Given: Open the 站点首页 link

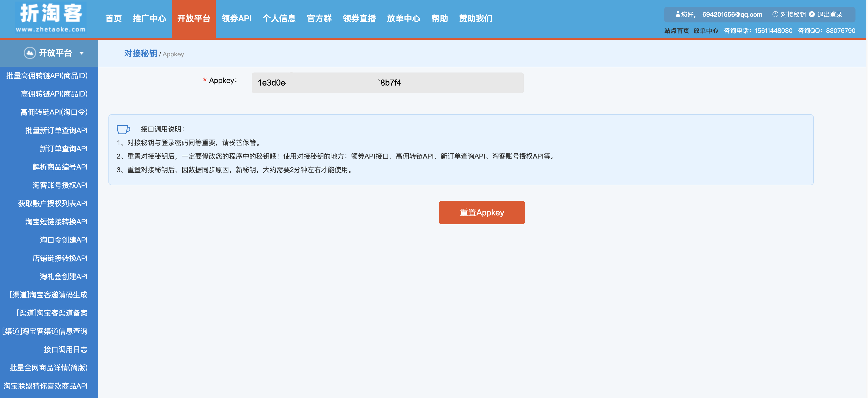Looking at the screenshot, I should pyautogui.click(x=677, y=31).
